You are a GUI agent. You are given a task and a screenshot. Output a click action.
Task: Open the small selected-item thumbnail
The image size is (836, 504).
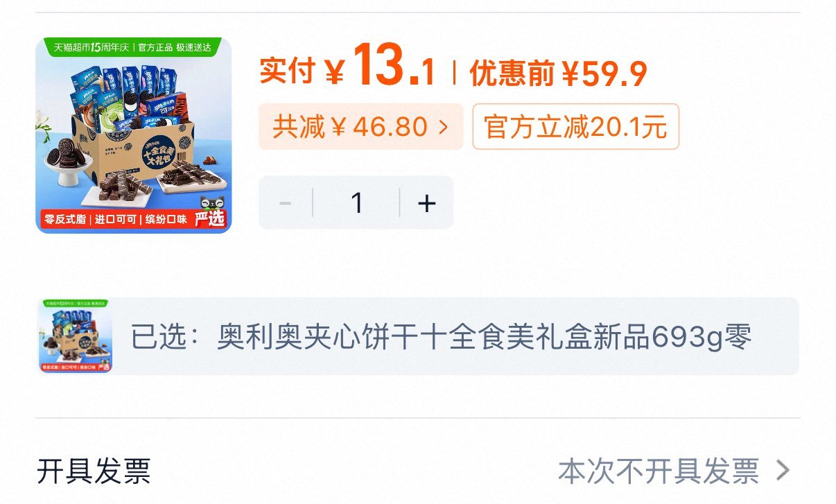[75, 337]
